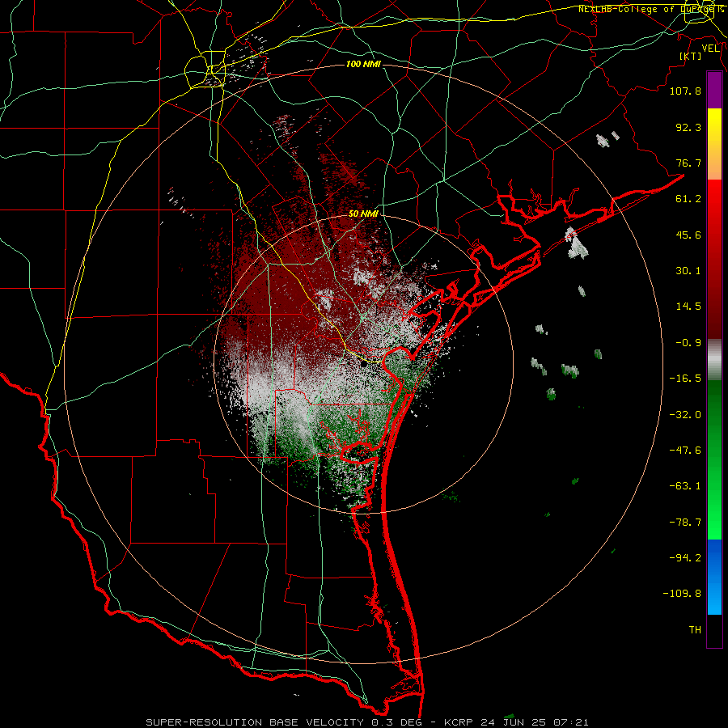728x728 pixels.
Task: Click the 30.1 velocity scale value
Action: pyautogui.click(x=688, y=271)
